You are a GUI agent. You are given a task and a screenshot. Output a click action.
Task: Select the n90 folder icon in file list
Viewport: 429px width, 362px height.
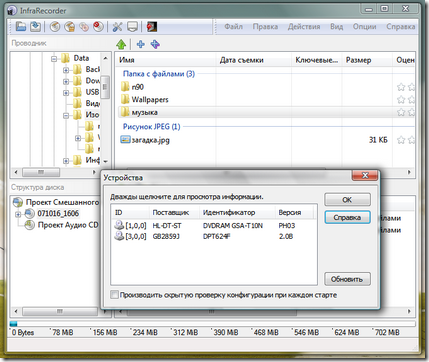coord(125,87)
